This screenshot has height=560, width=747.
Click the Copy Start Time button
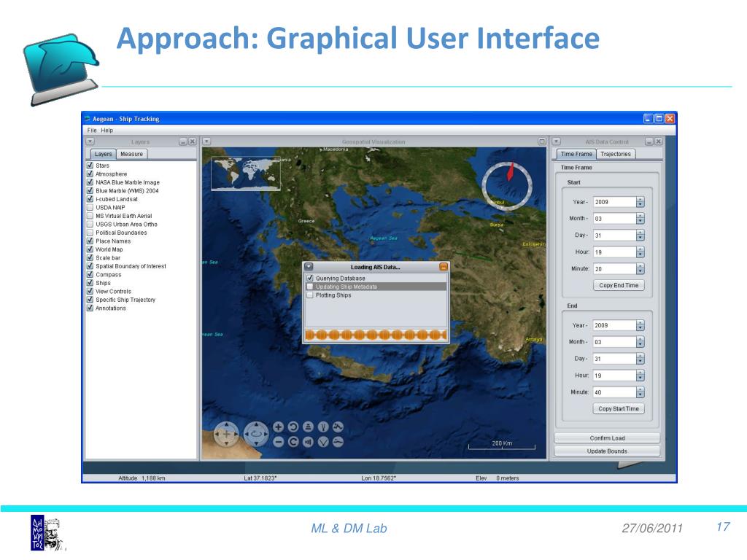coord(619,408)
